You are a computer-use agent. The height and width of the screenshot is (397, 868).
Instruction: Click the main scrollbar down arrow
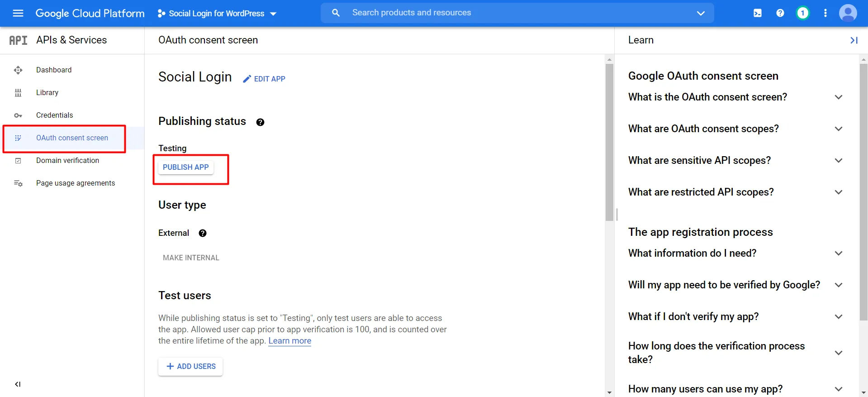[609, 393]
